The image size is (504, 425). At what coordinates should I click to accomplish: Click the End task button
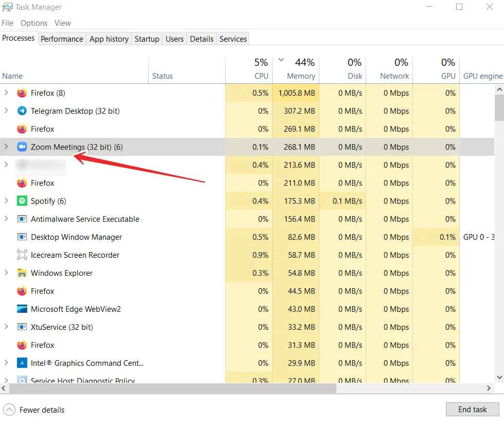472,409
